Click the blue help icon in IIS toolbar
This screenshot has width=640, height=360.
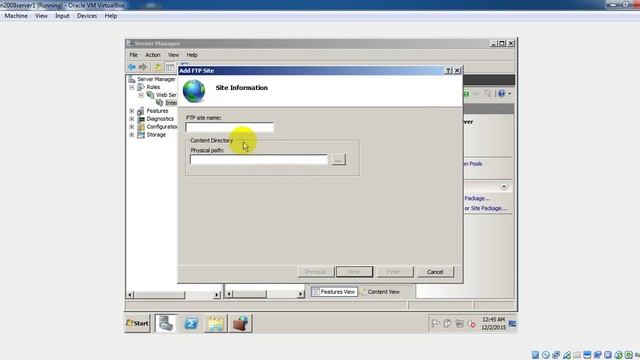(x=501, y=93)
